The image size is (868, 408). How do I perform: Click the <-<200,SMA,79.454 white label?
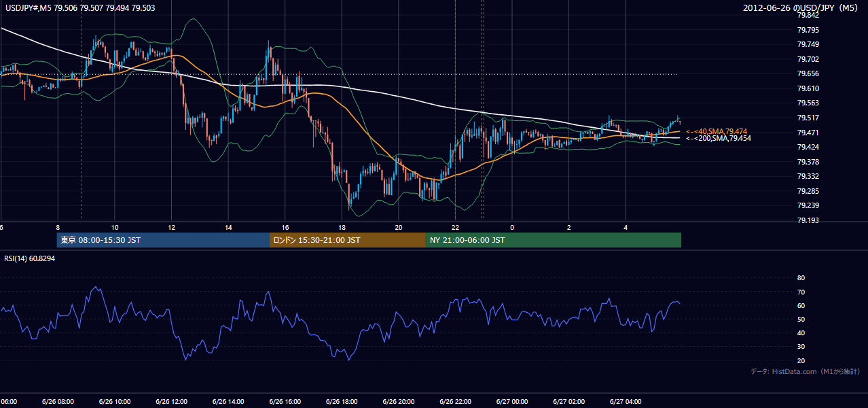click(719, 138)
